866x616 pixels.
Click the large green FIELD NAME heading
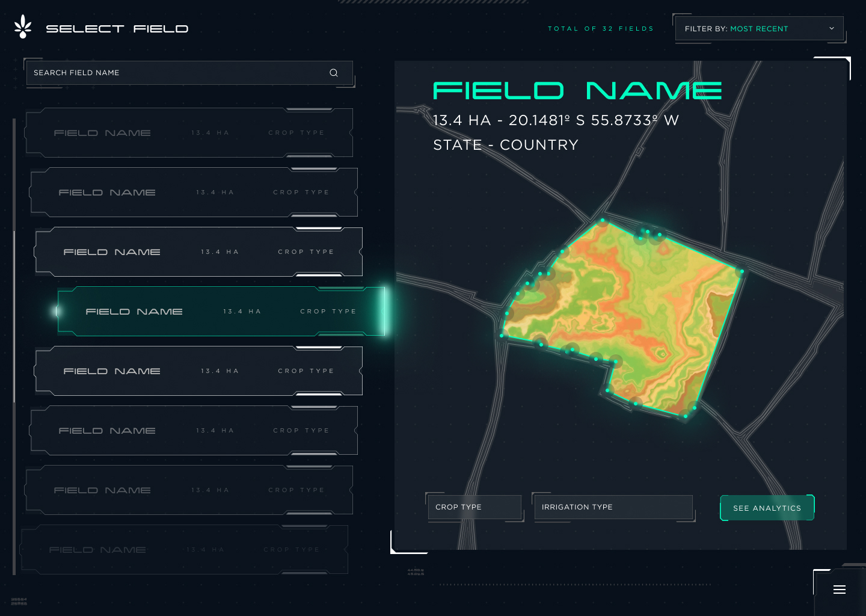click(x=577, y=91)
